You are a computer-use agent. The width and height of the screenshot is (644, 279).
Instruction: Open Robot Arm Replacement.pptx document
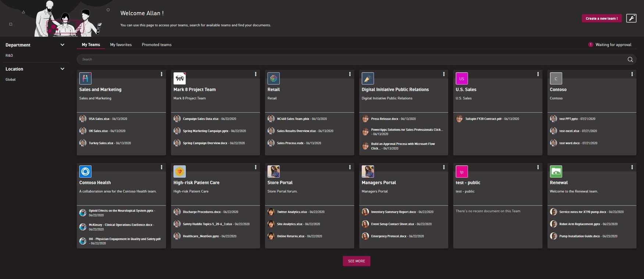(x=580, y=224)
